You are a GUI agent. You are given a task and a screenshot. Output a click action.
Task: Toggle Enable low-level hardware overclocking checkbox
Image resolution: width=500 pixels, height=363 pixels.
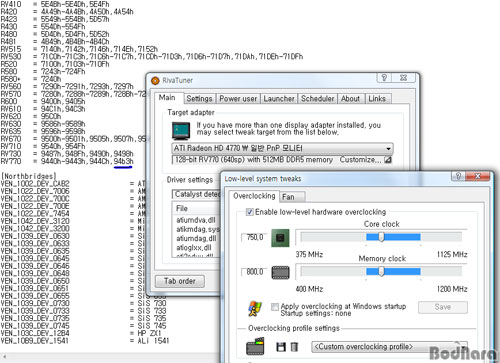249,212
